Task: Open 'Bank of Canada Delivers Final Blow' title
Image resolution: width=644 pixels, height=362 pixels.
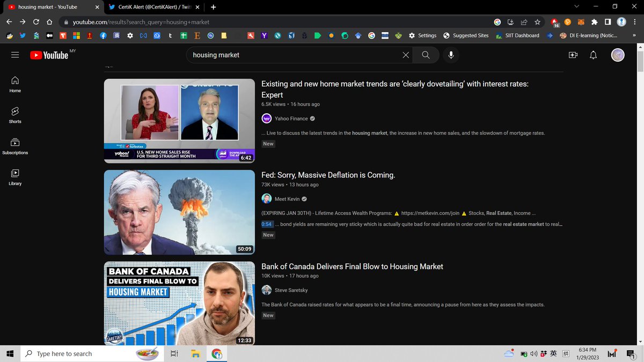Action: click(x=352, y=267)
